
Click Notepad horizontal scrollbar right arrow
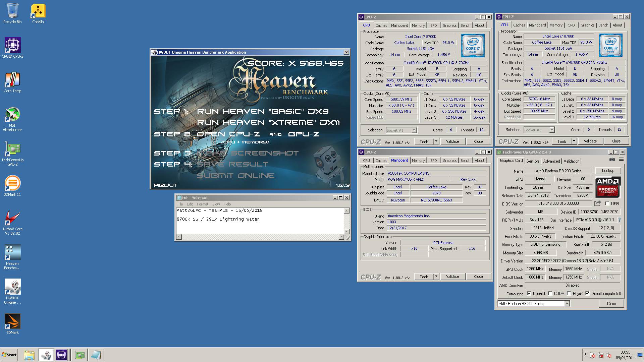(341, 237)
